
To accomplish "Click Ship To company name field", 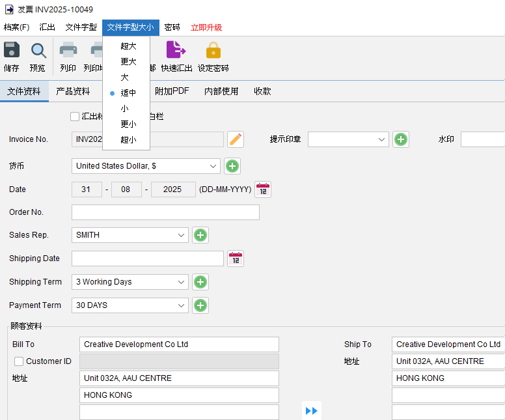I will click(448, 344).
